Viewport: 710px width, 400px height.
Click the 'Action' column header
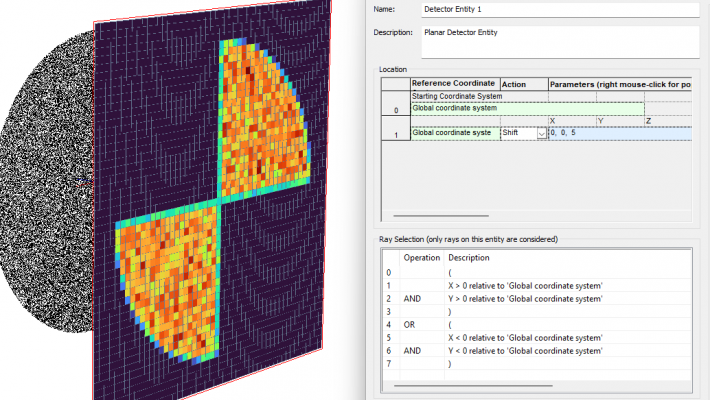(524, 84)
